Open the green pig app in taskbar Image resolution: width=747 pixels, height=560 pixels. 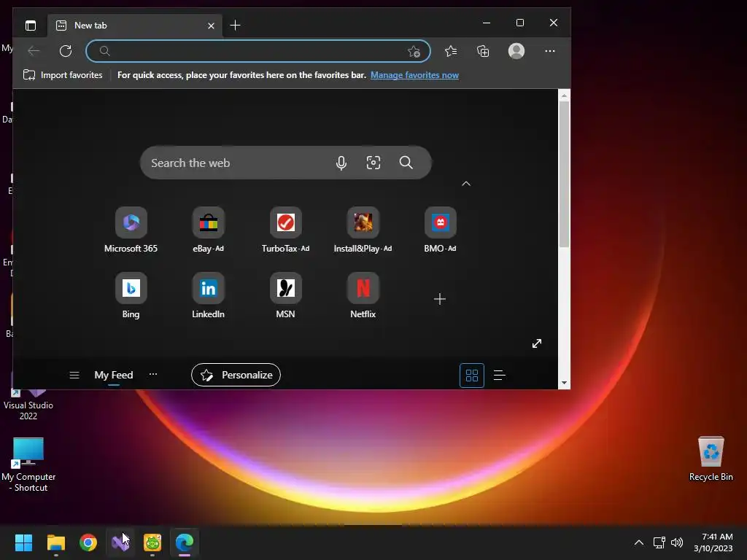[x=152, y=542]
